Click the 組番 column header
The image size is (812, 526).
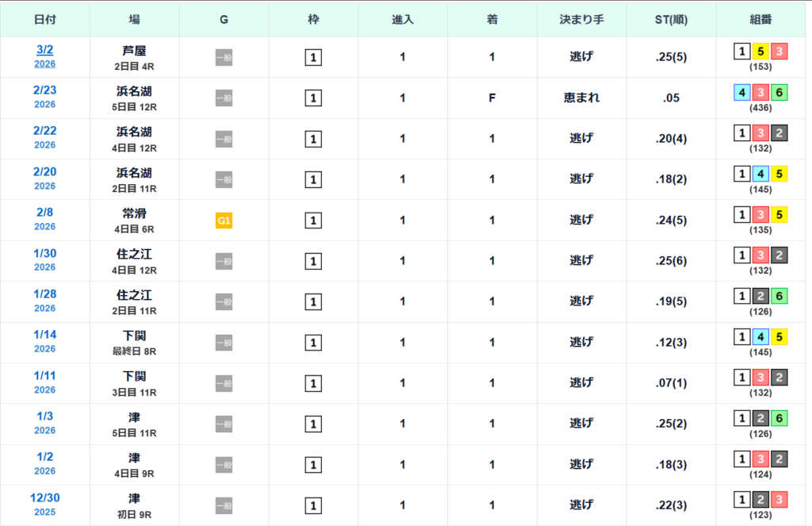coord(760,19)
